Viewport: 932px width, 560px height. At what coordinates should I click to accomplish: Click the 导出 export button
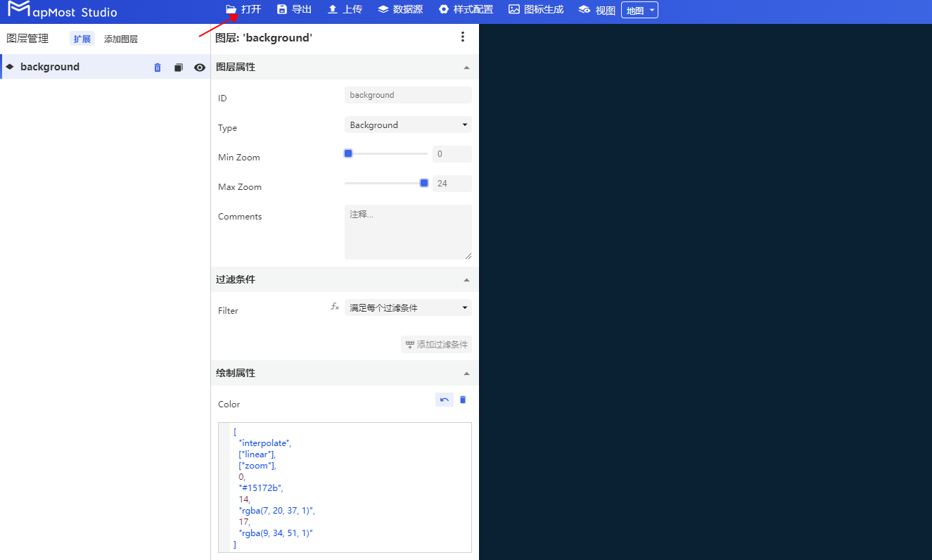[294, 9]
